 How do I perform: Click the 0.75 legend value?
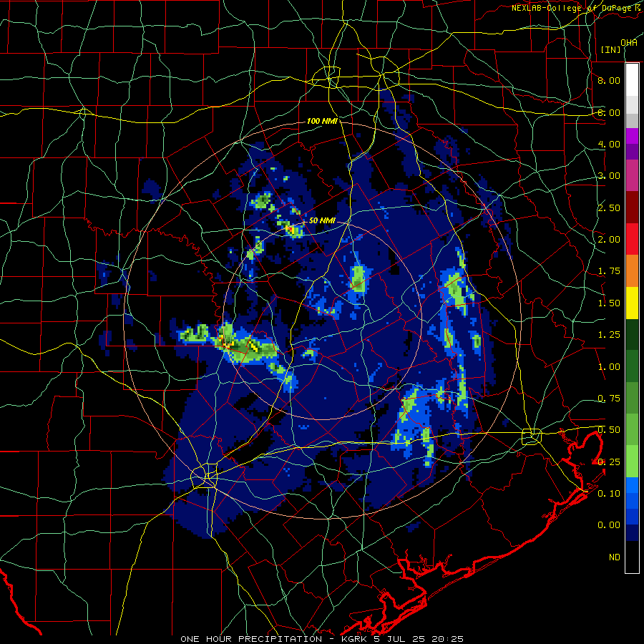click(x=609, y=399)
